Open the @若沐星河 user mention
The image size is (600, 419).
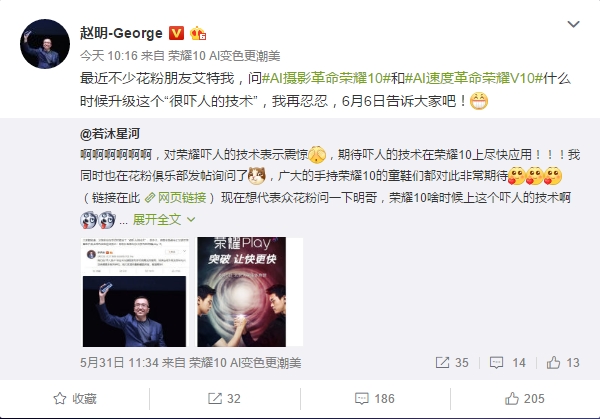110,134
